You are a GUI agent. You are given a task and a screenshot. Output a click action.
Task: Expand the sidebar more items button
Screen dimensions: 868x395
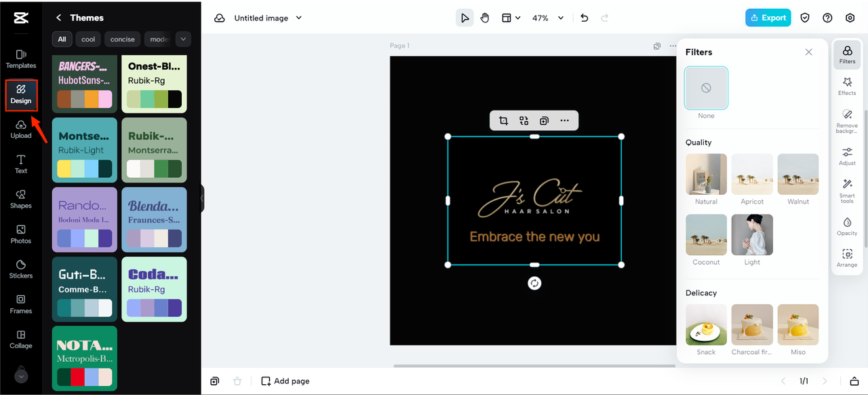pos(21,375)
